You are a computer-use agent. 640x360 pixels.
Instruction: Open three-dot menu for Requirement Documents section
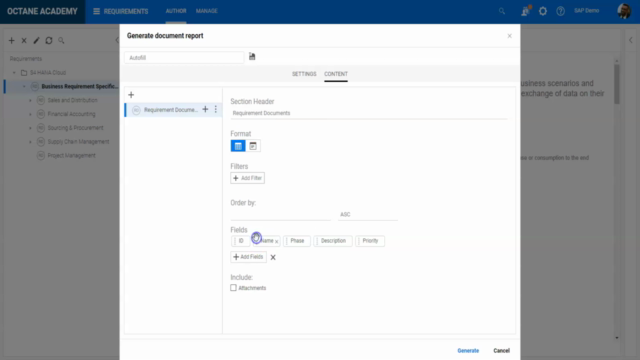[x=216, y=109]
